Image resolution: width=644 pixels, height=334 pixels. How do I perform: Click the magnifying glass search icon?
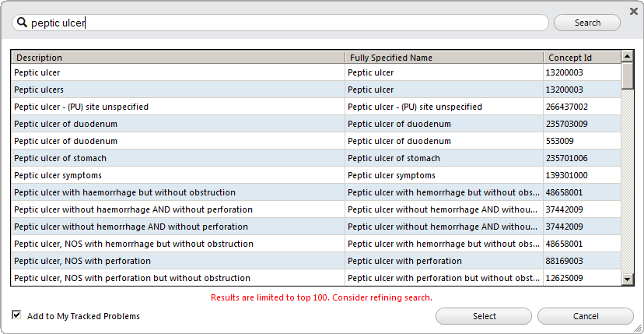pos(23,23)
